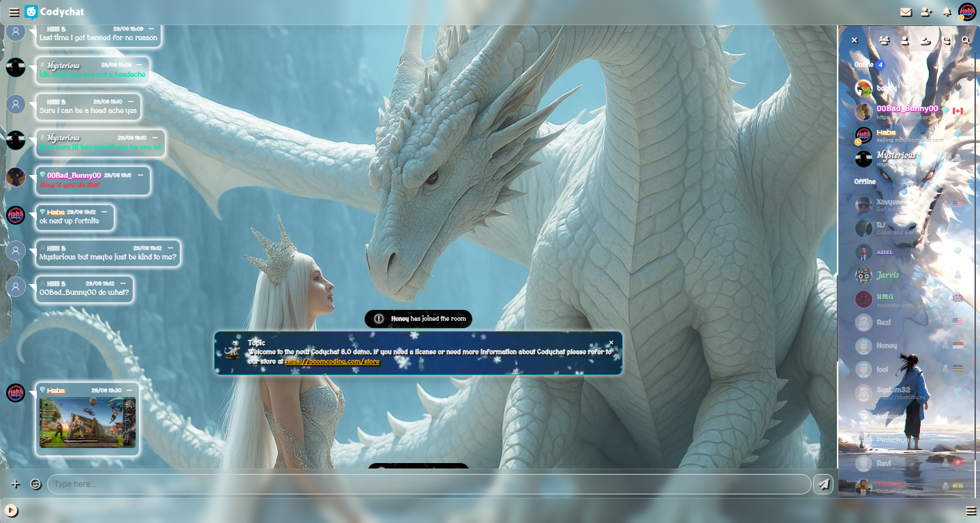
Task: Open private messages envelope icon
Action: click(906, 12)
